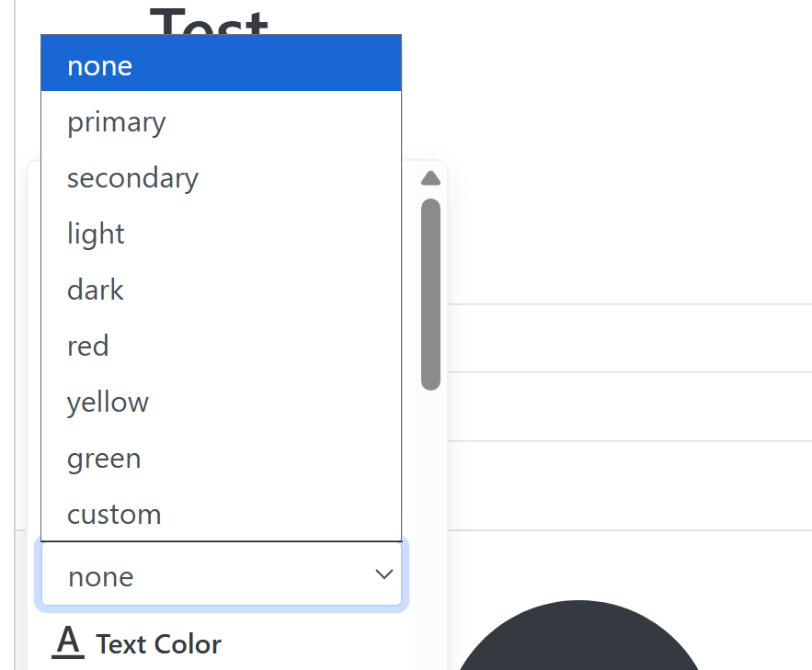
Task: Click the gray scrollbar thumb
Action: (x=430, y=294)
